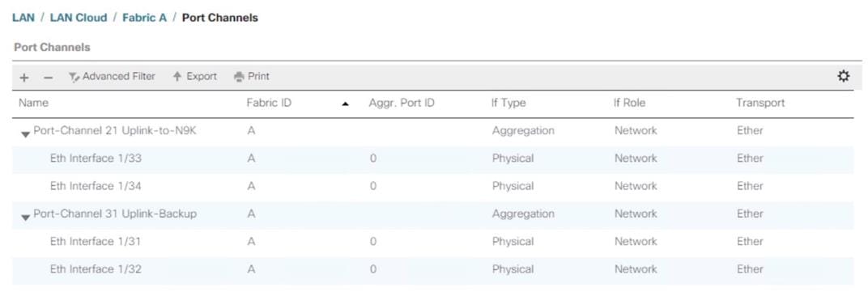
Task: Select Eth Interface 1/34 row
Action: [433, 187]
